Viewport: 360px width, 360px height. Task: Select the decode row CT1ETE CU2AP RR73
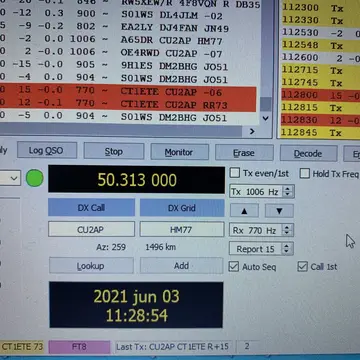click(128, 105)
